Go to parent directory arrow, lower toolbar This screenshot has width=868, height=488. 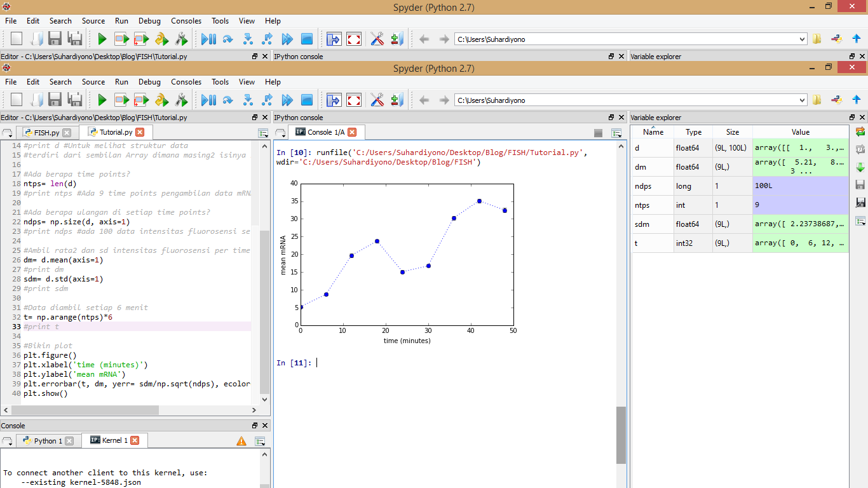tap(857, 100)
